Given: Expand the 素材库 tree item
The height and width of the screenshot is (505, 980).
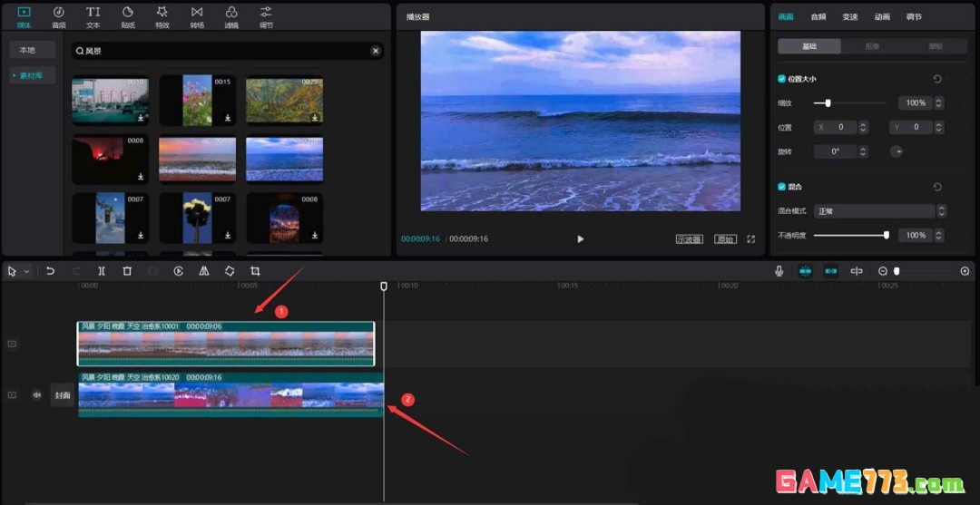Looking at the screenshot, I should click(x=33, y=76).
